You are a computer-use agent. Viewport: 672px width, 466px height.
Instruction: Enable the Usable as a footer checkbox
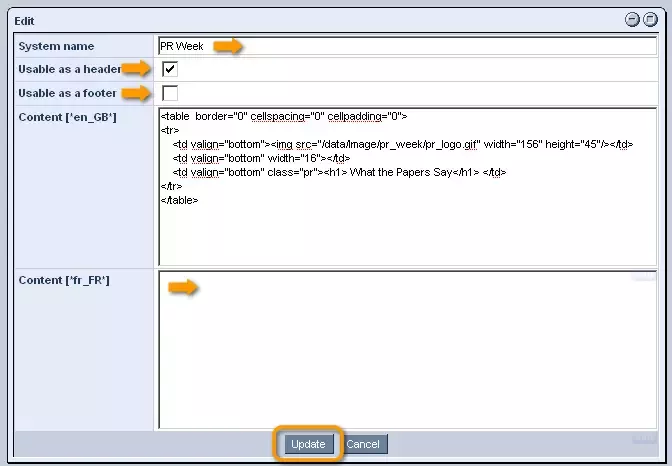[x=170, y=94]
